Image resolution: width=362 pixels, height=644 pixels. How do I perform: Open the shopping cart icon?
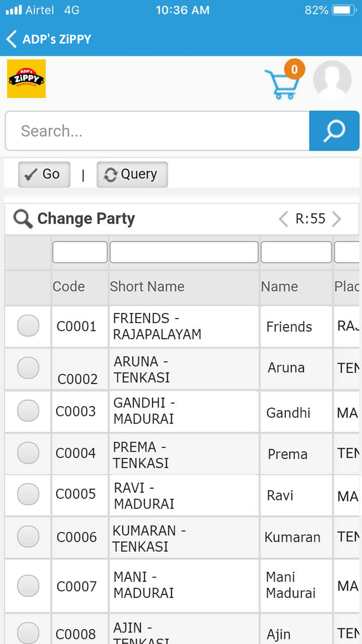click(282, 84)
